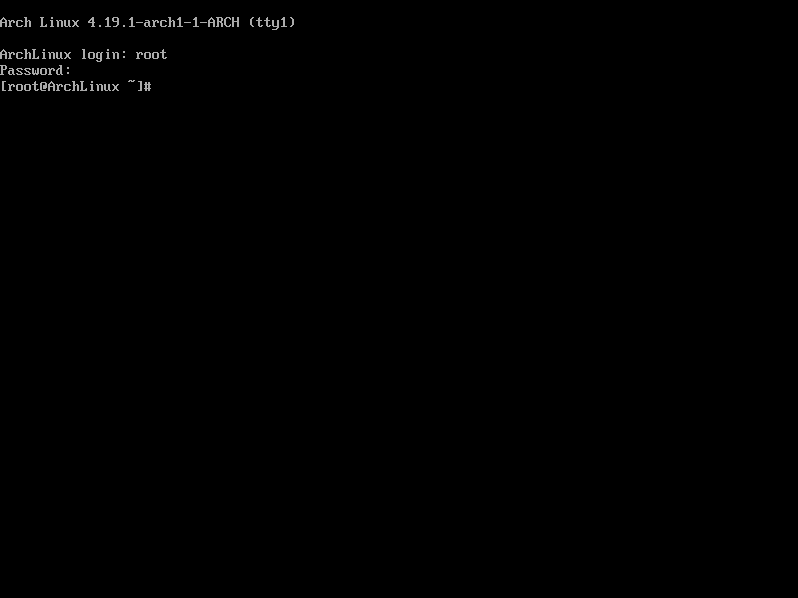Click the (tty1) terminal label
Image resolution: width=798 pixels, height=598 pixels.
272,23
